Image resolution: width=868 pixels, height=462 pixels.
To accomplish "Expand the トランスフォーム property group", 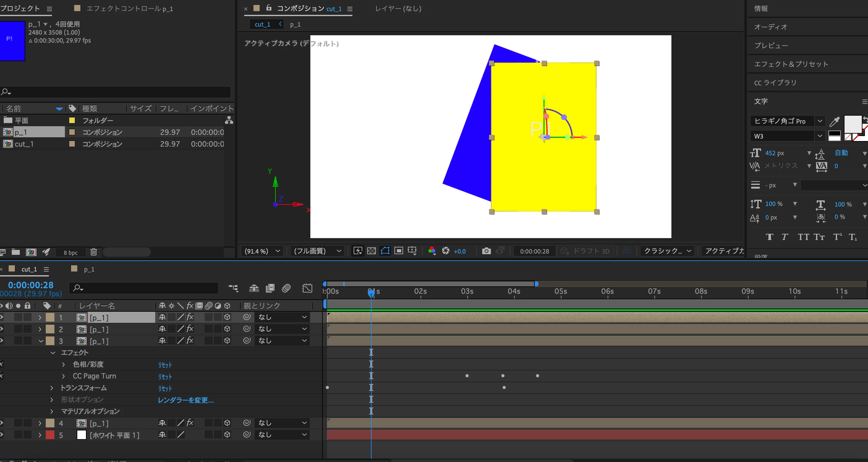I will tap(52, 388).
